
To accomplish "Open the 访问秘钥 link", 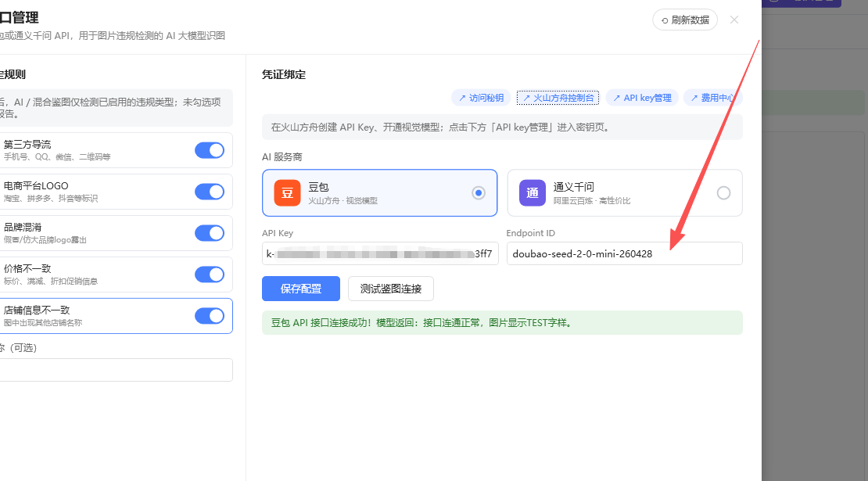I will tap(481, 98).
